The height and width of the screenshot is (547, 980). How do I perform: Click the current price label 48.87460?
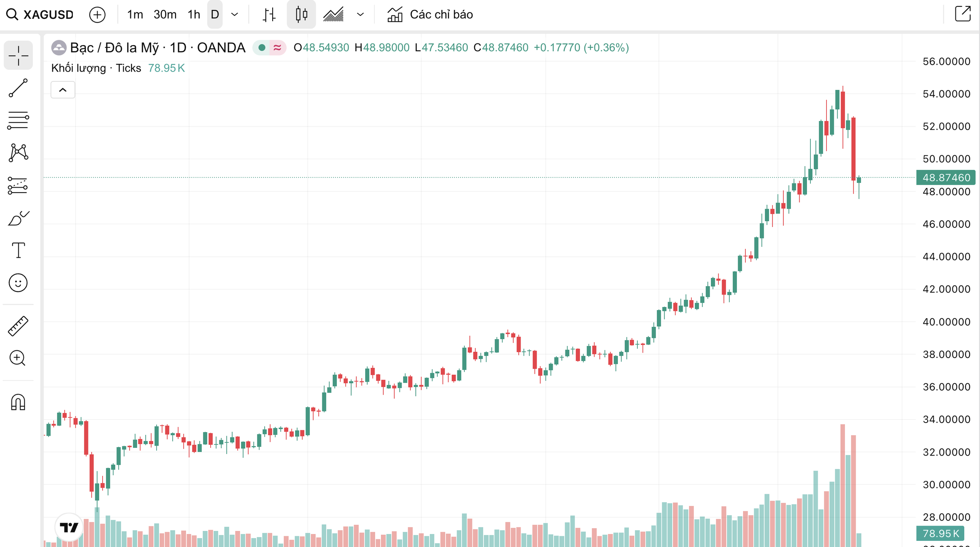click(x=946, y=178)
